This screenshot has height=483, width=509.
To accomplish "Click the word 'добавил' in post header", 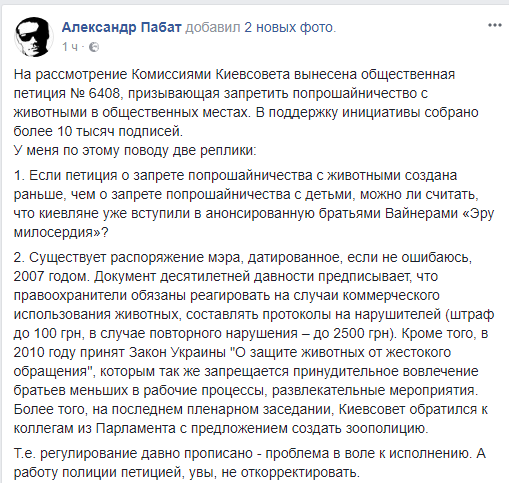I will 213,27.
